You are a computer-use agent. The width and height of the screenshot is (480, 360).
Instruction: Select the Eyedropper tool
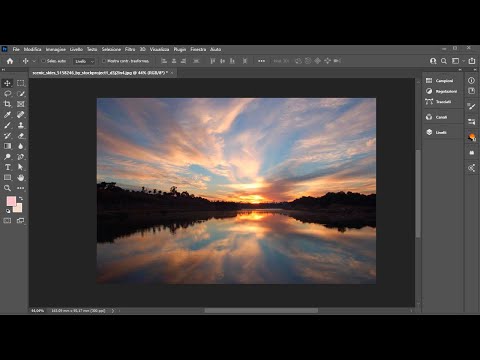[x=7, y=115]
